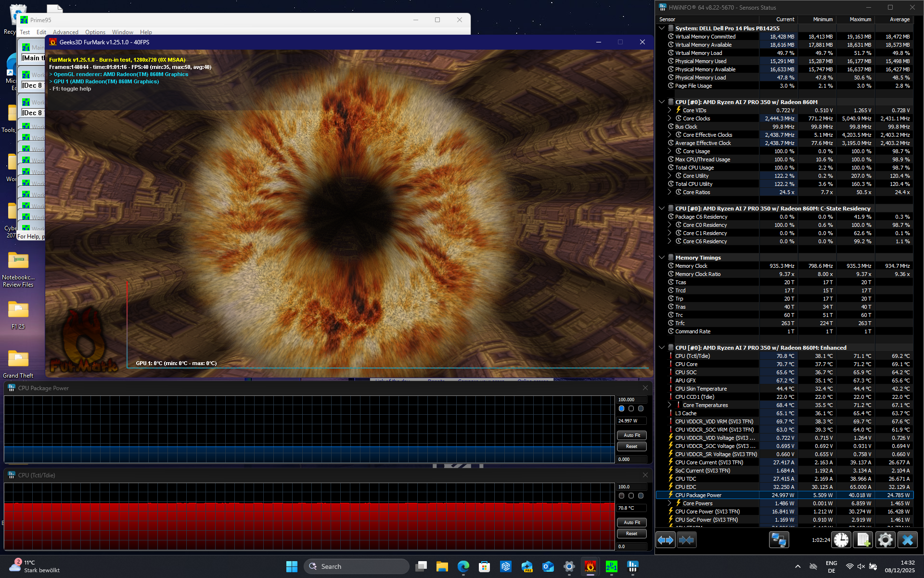Click the log file sheet icon with plus
Viewport: 924px width, 578px height.
[x=863, y=540]
